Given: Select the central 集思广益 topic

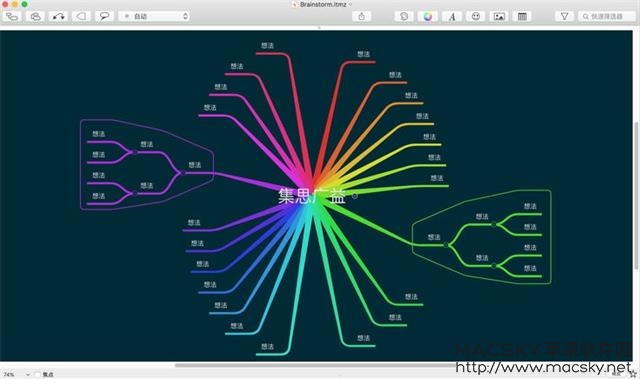Looking at the screenshot, I should click(312, 196).
